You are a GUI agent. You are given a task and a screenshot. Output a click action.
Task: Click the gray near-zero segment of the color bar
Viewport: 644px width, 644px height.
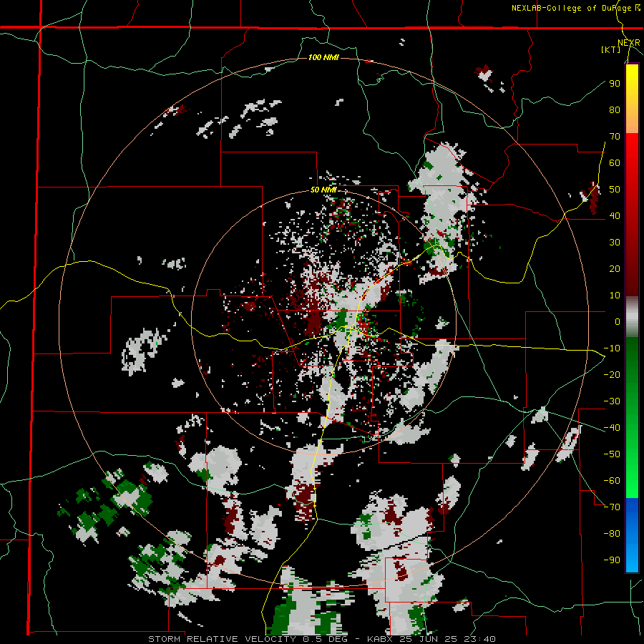(632, 316)
